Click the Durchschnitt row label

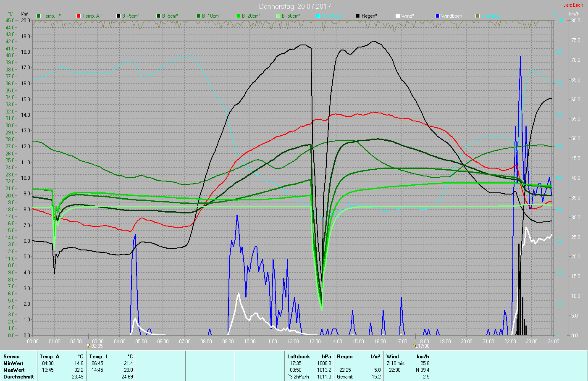(x=18, y=377)
